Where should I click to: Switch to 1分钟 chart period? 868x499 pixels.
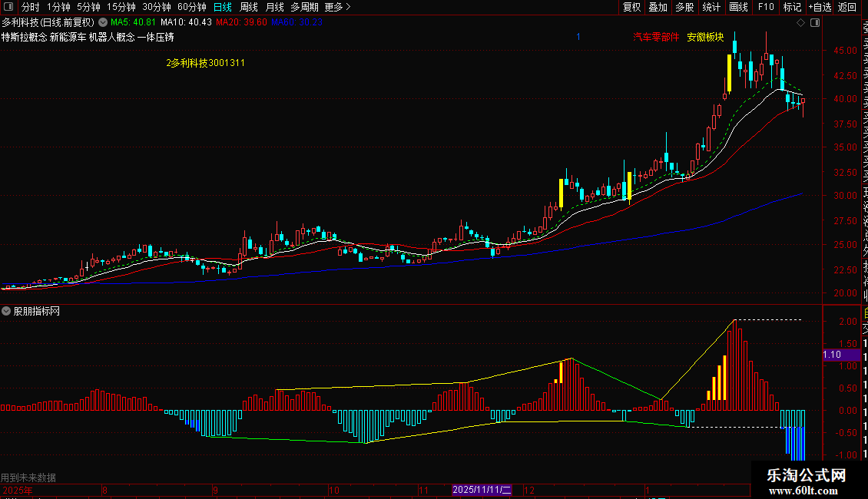pos(58,7)
